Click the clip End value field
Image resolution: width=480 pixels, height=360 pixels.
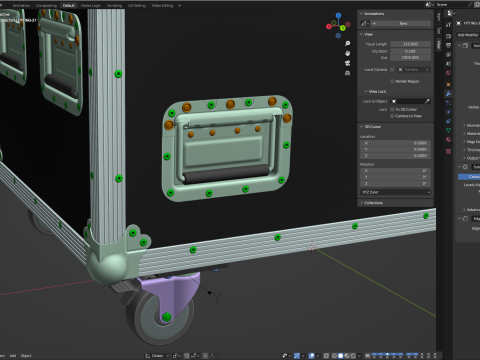pyautogui.click(x=410, y=58)
